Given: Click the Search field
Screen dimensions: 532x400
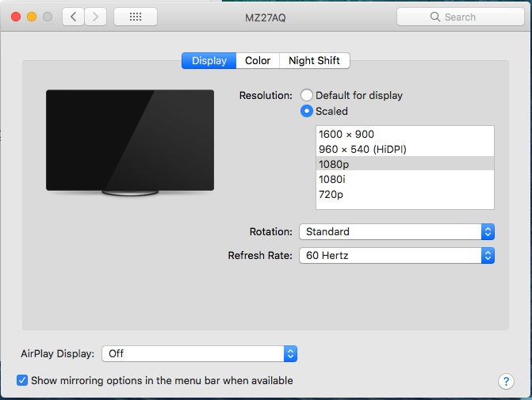Looking at the screenshot, I should pyautogui.click(x=461, y=17).
